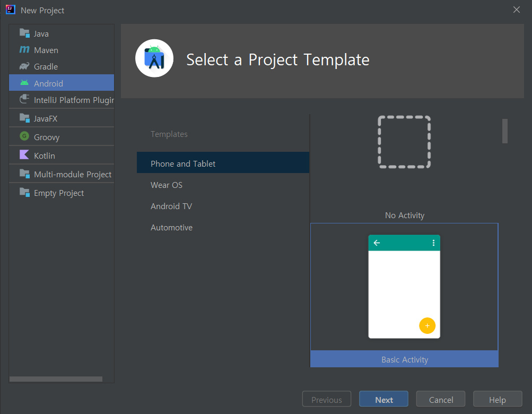Open Help for this dialog
The width and height of the screenshot is (532, 414).
(498, 399)
